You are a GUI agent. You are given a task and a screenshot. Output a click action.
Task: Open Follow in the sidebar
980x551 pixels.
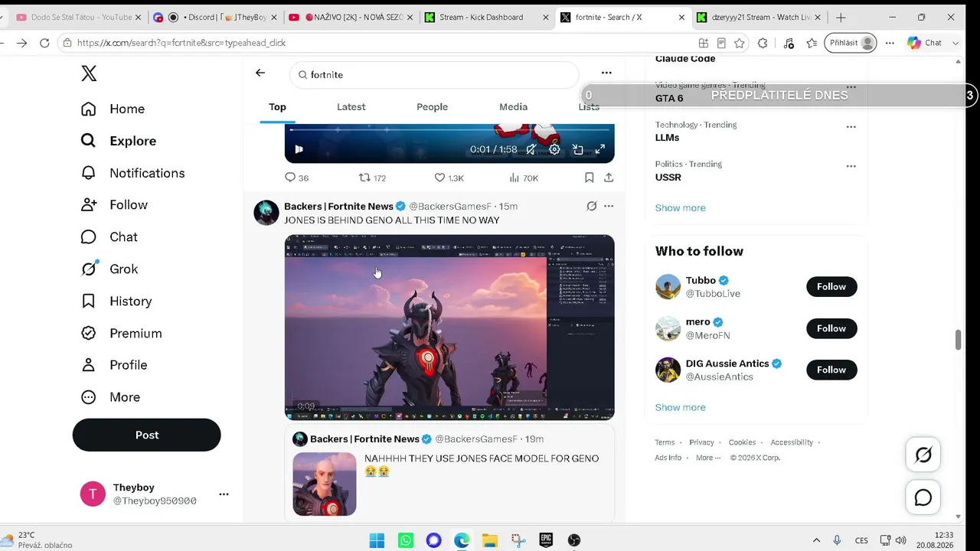(x=114, y=205)
